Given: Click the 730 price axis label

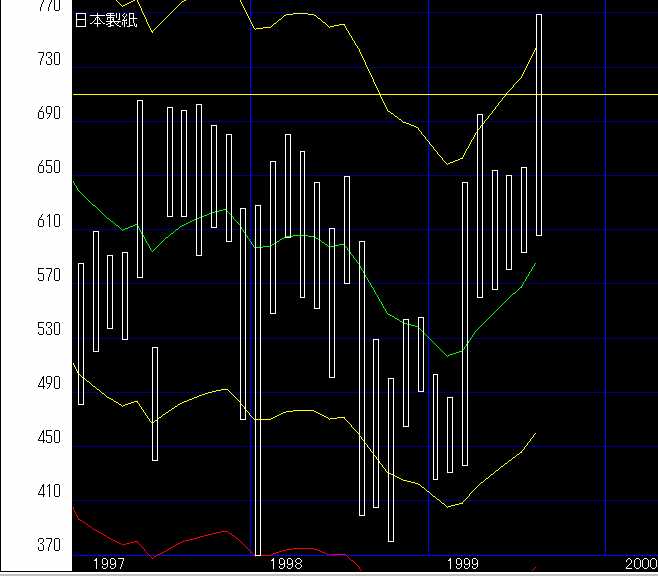Looking at the screenshot, I should pyautogui.click(x=48, y=60).
